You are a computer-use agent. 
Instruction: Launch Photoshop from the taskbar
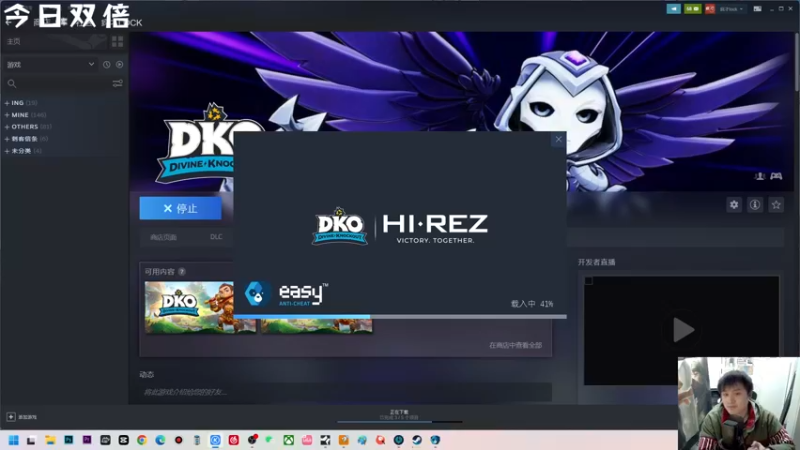(x=68, y=440)
